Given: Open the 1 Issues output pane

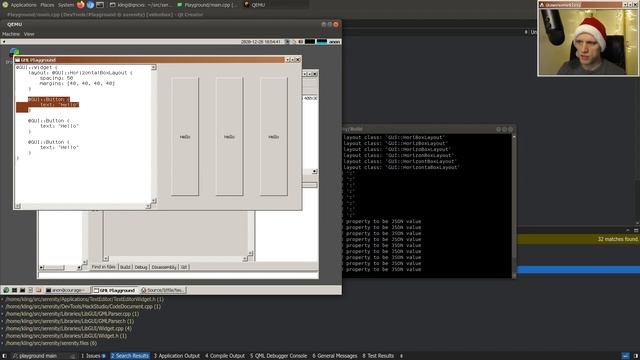Looking at the screenshot, I should [93, 356].
